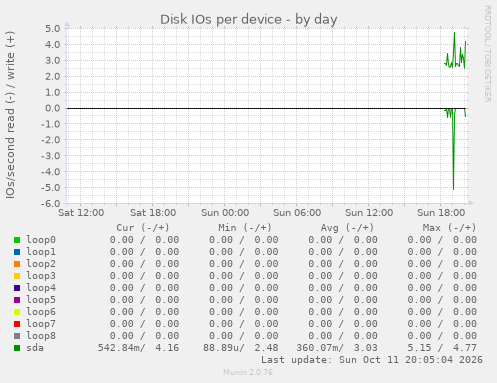Image resolution: width=497 pixels, height=383 pixels.
Task: Click the loop2 orange legend swatch
Action: pyautogui.click(x=17, y=264)
